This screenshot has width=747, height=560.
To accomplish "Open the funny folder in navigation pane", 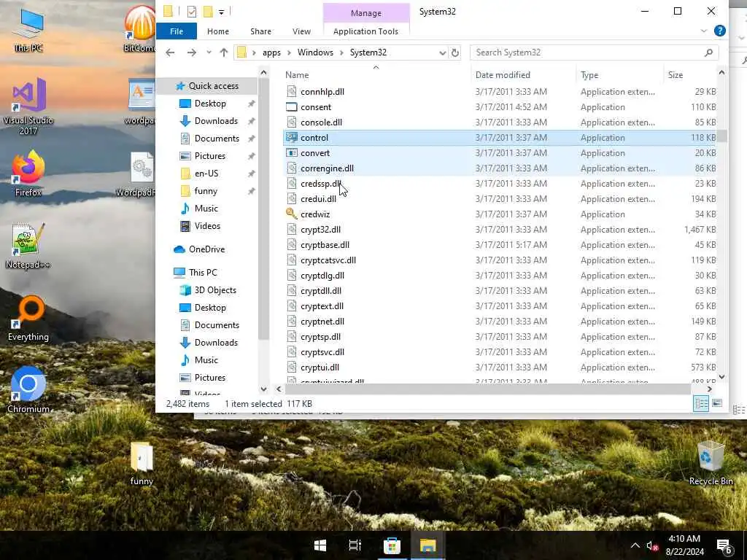I will pos(206,191).
